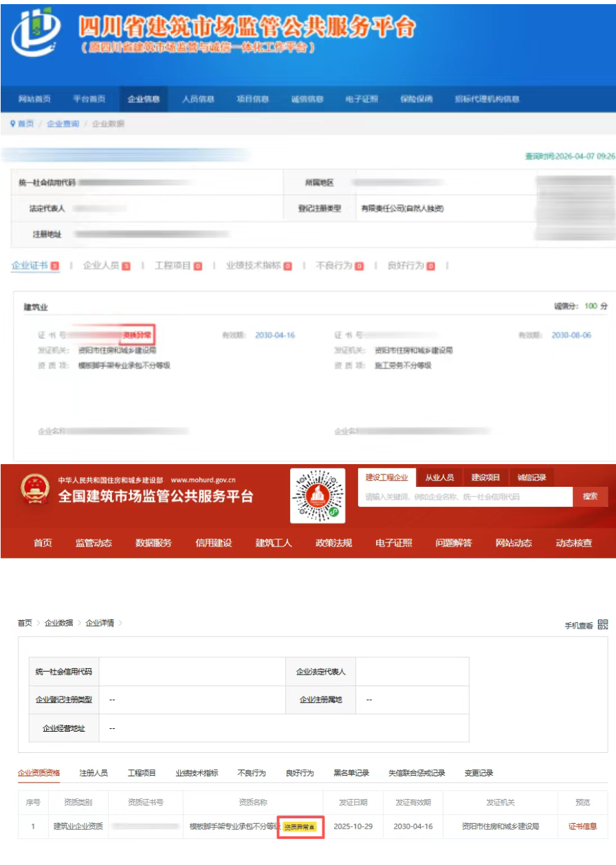Click validity date 2030-04-16 on Sichuan certificate
Viewport: 616px width, 865px height.
pyautogui.click(x=275, y=335)
